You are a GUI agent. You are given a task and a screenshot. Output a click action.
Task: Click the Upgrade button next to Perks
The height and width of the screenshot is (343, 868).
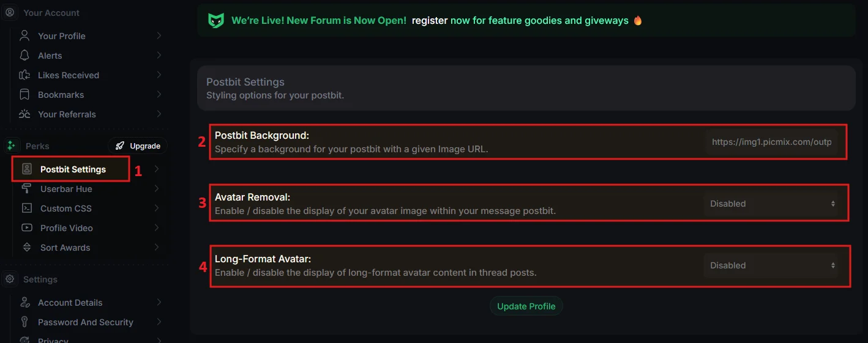[x=138, y=146]
